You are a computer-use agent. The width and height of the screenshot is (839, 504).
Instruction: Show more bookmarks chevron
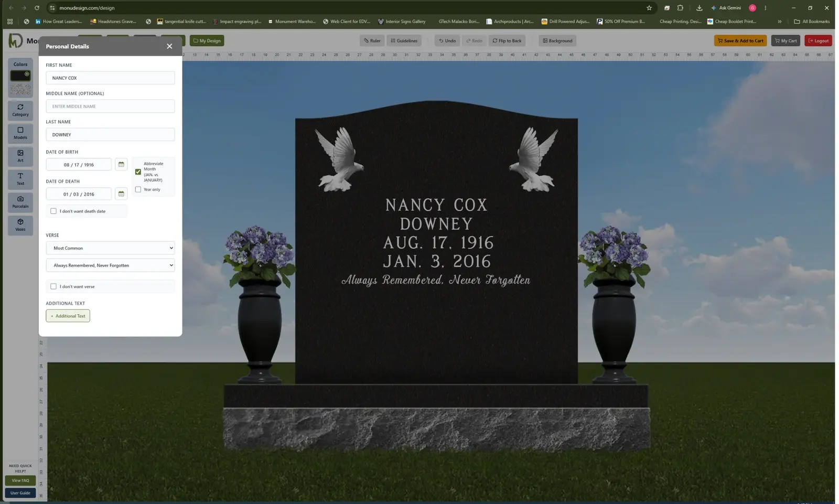[780, 22]
